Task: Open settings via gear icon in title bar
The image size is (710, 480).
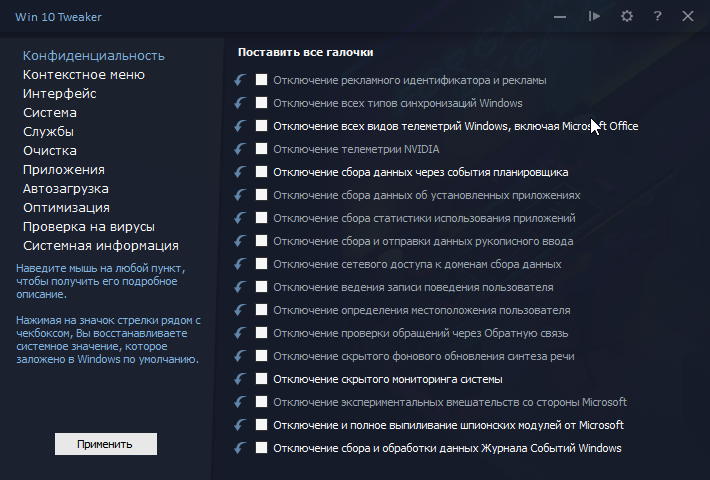Action: (627, 17)
